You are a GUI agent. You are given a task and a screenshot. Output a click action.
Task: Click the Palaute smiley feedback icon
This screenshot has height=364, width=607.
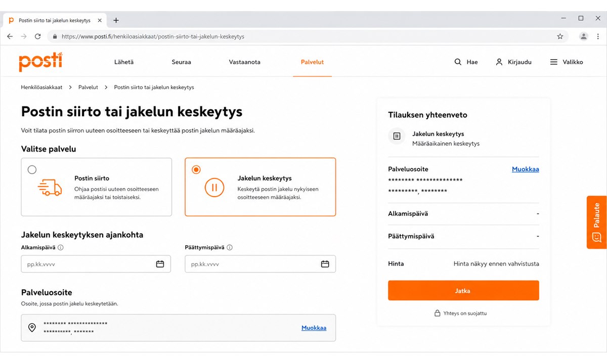[596, 237]
